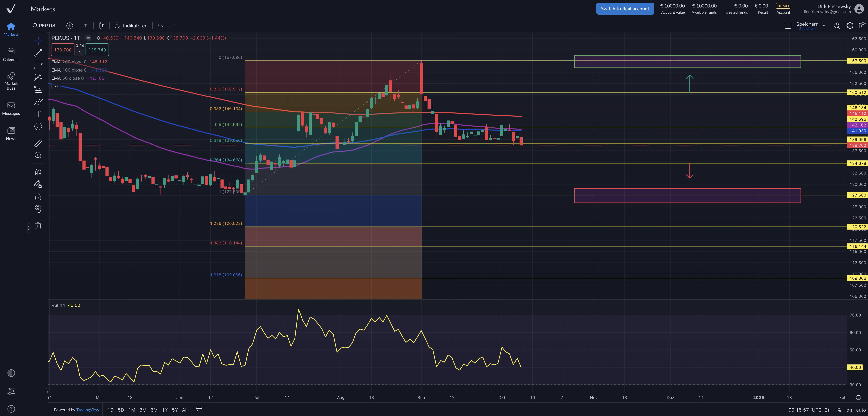The width and height of the screenshot is (868, 416).
Task: Open the Calendar sidebar section
Action: (x=11, y=55)
